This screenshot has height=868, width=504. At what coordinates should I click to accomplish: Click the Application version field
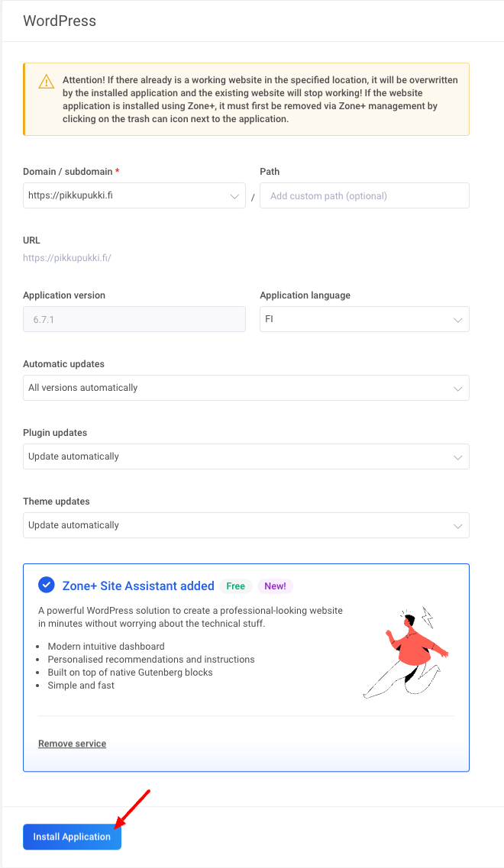(x=134, y=319)
